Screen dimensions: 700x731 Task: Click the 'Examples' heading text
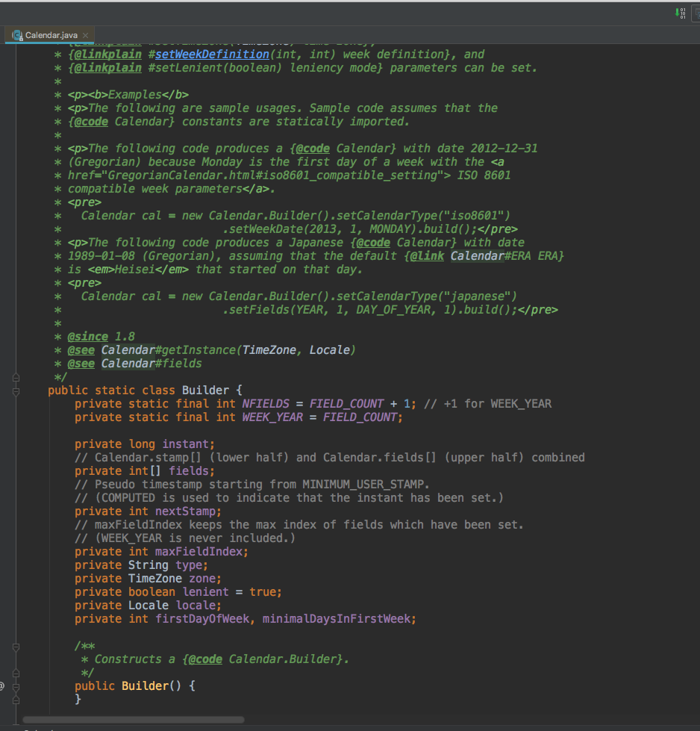[134, 95]
